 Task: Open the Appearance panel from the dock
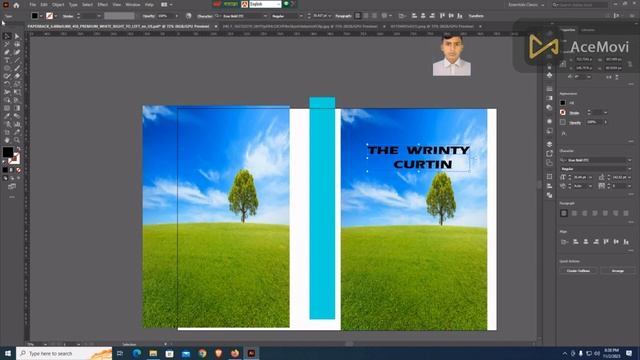tap(549, 121)
